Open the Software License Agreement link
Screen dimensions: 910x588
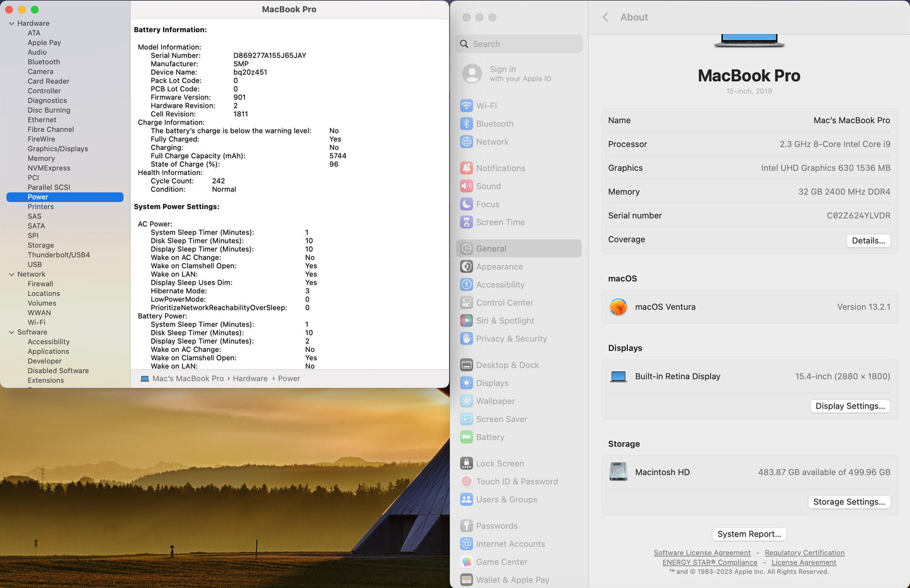[x=702, y=552]
